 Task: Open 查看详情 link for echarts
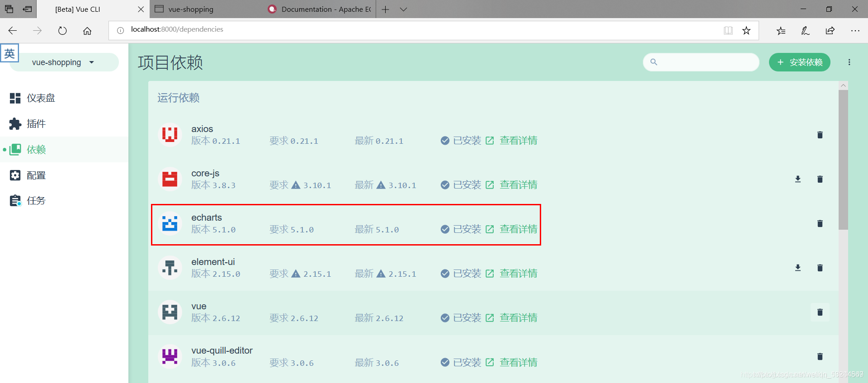[518, 229]
